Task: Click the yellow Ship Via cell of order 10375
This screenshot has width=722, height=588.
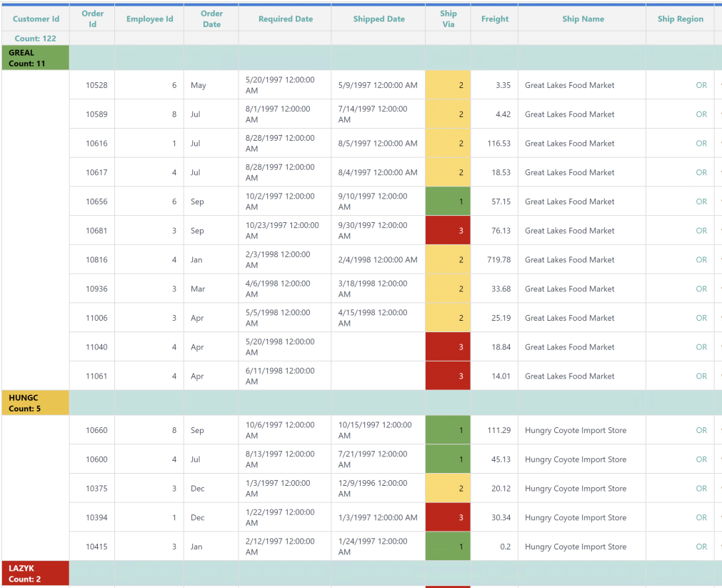Action: 448,488
